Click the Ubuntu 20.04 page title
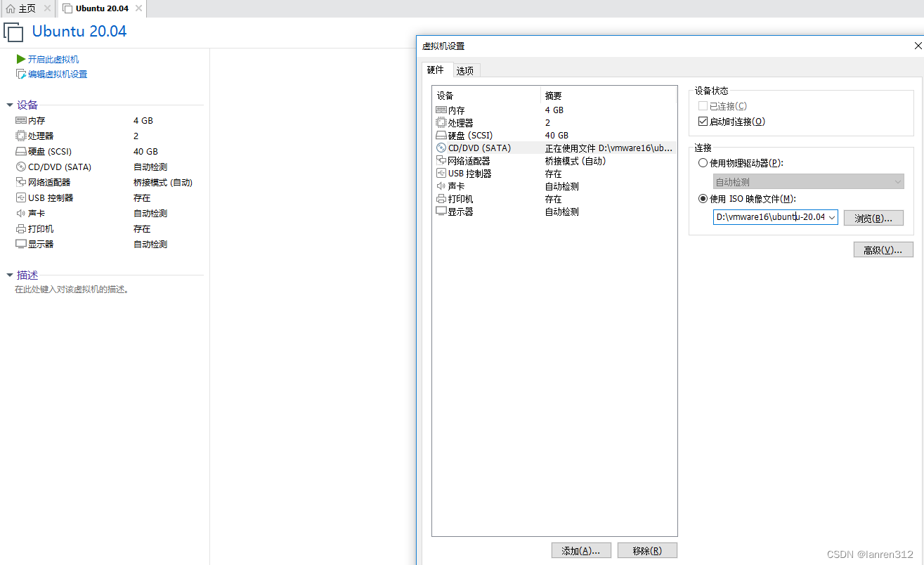 pyautogui.click(x=79, y=32)
